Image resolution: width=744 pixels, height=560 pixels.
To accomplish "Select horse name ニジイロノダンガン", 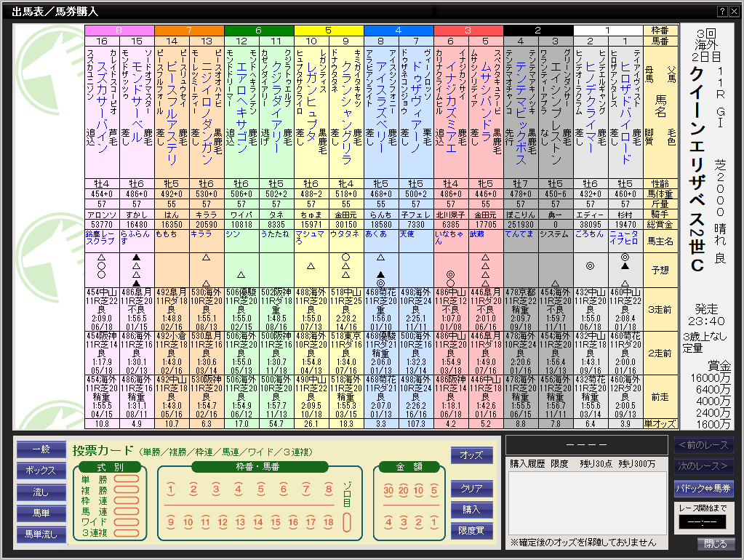I will pos(207,112).
